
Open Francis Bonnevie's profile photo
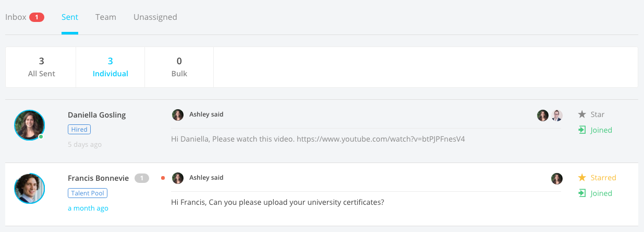click(29, 189)
